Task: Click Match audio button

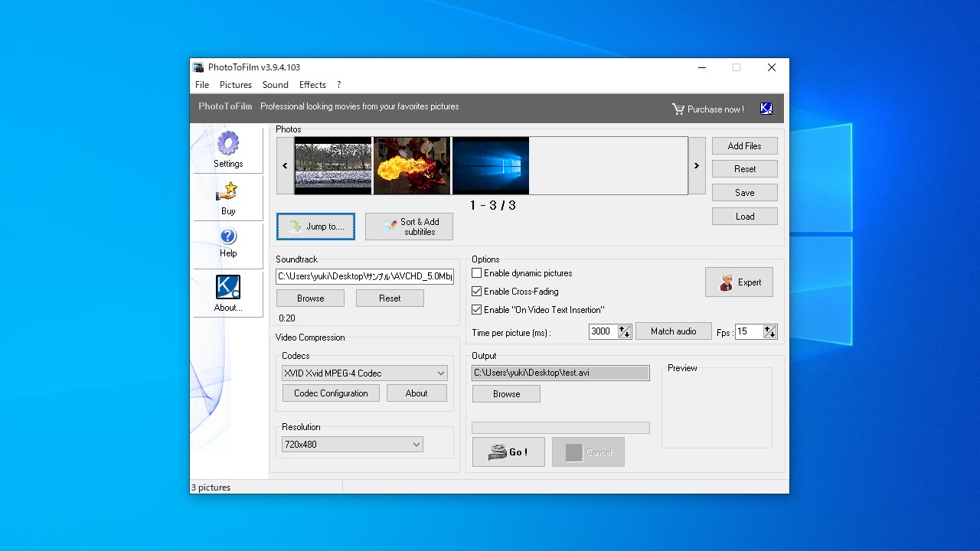Action: click(x=674, y=331)
